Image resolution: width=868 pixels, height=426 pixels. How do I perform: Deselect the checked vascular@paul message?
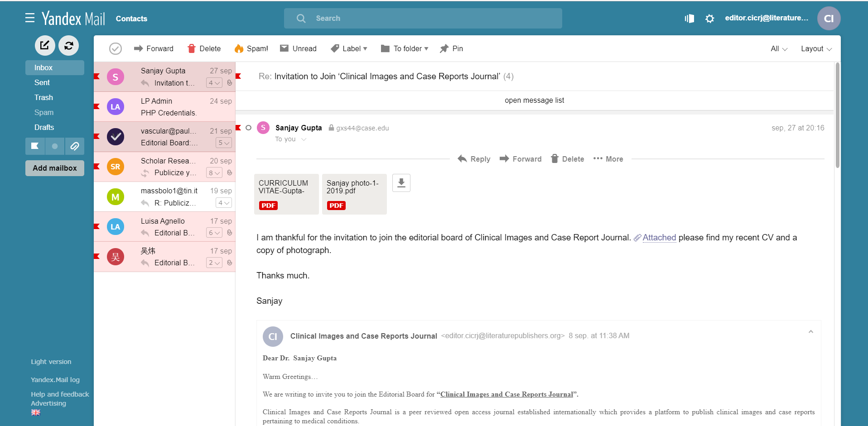click(116, 136)
